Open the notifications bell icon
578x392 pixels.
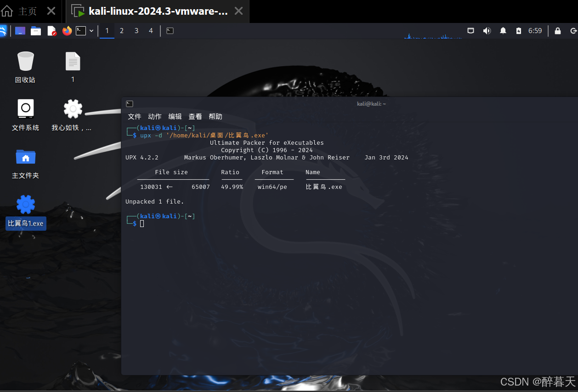click(503, 31)
